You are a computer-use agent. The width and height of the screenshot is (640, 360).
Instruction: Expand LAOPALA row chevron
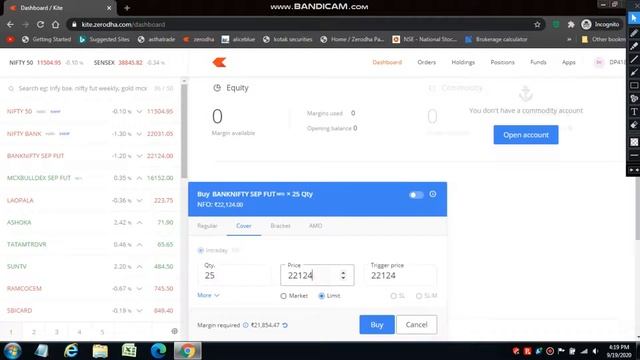tap(139, 200)
